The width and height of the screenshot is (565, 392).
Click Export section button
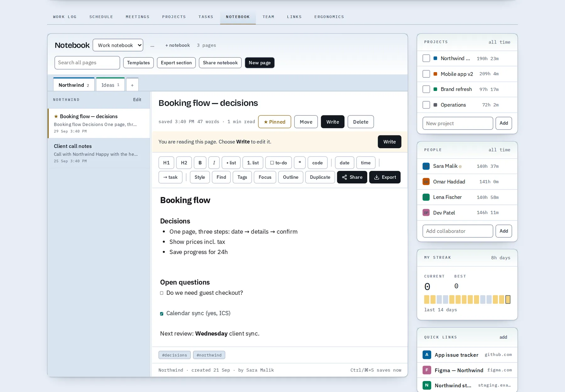(x=176, y=63)
